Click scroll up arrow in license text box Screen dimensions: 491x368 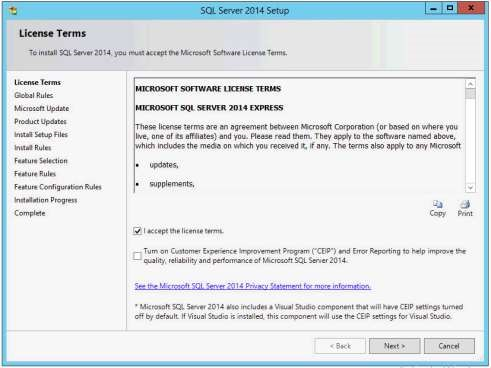[470, 84]
